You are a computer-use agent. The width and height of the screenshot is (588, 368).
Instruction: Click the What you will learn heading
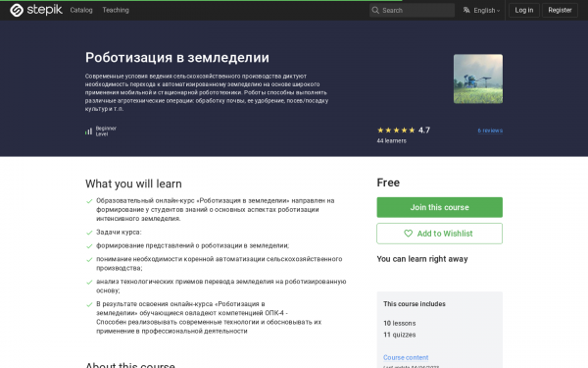pyautogui.click(x=133, y=184)
